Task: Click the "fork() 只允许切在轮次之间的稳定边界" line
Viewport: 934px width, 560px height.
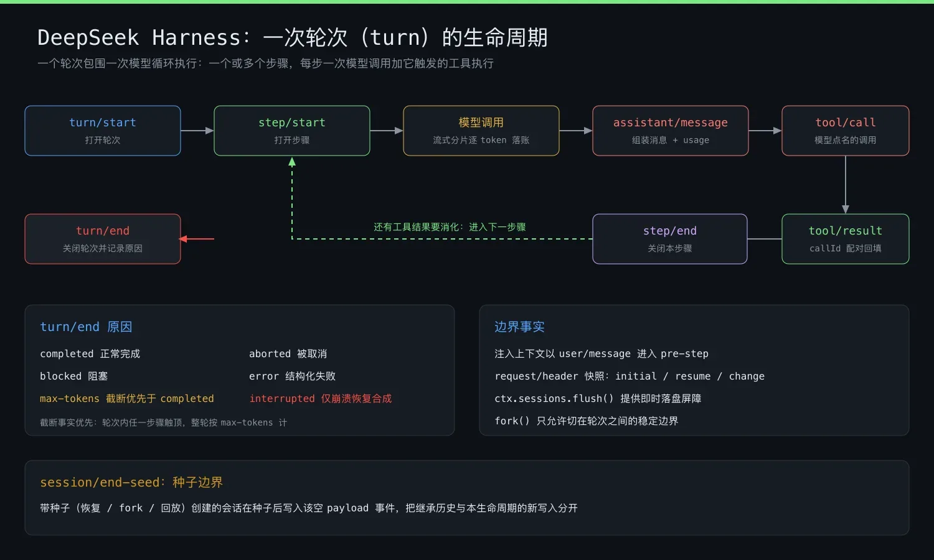Action: (587, 421)
